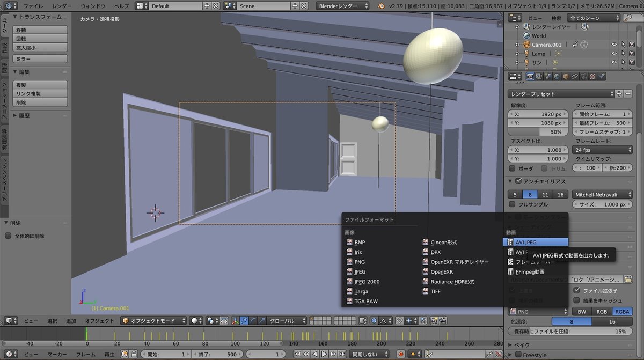Viewport: 644px width, 360px height.
Task: Click the 回転 button
Action: (x=40, y=39)
